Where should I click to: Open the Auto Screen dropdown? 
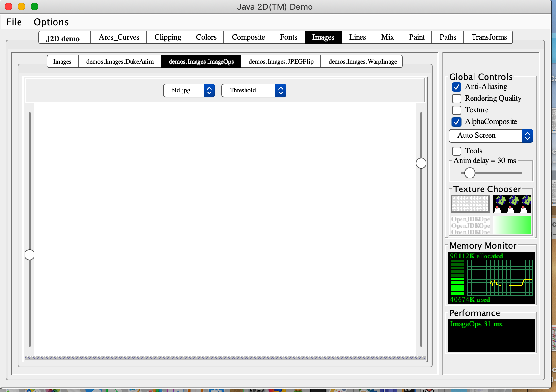(491, 136)
